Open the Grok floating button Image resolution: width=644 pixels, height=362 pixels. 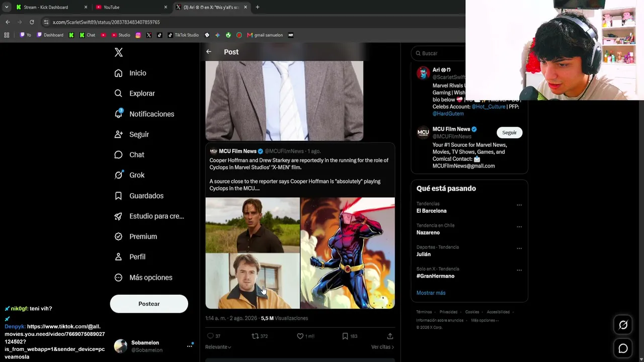pyautogui.click(x=623, y=325)
